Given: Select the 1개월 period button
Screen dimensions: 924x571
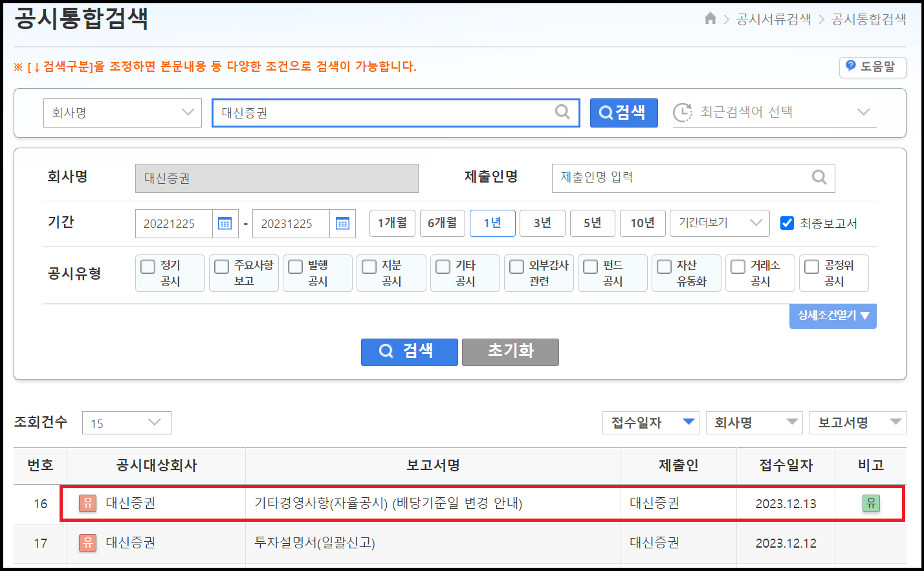Looking at the screenshot, I should [x=392, y=223].
